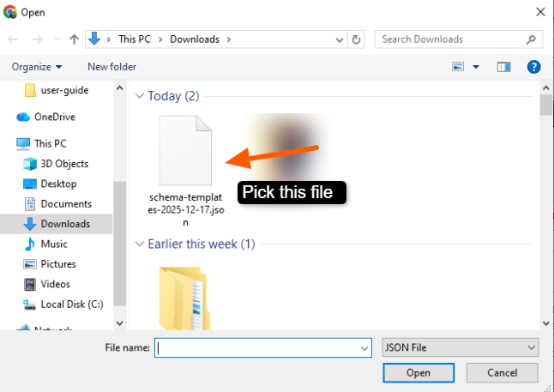
Task: Click the Videos filmstrip icon
Action: tap(30, 284)
